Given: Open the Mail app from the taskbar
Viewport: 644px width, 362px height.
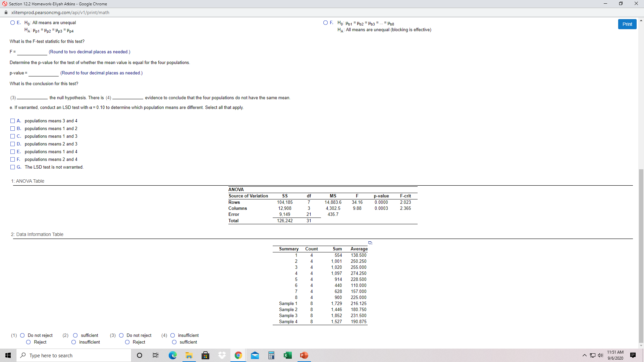Looking at the screenshot, I should click(x=255, y=355).
